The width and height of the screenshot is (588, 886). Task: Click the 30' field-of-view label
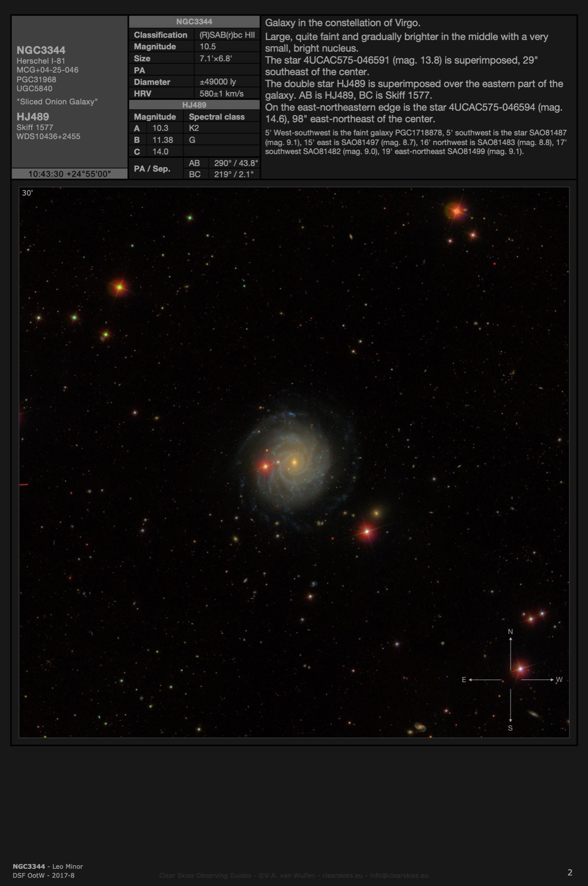click(x=27, y=193)
